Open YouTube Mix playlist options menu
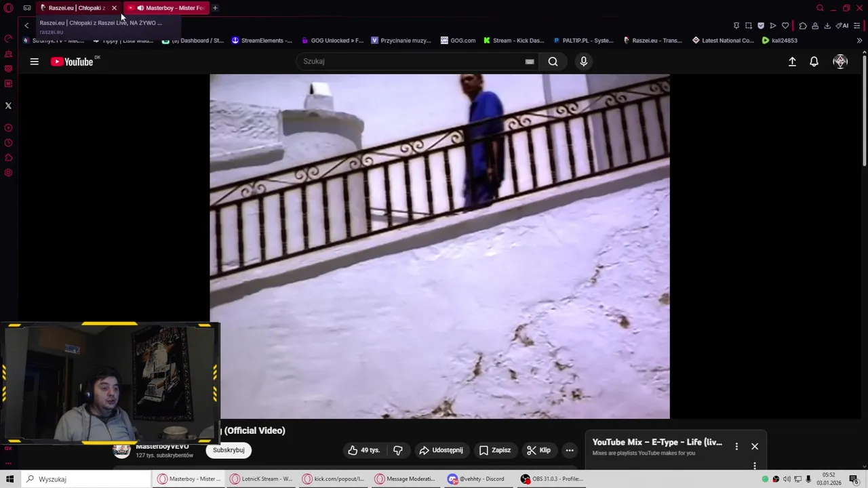 736,447
